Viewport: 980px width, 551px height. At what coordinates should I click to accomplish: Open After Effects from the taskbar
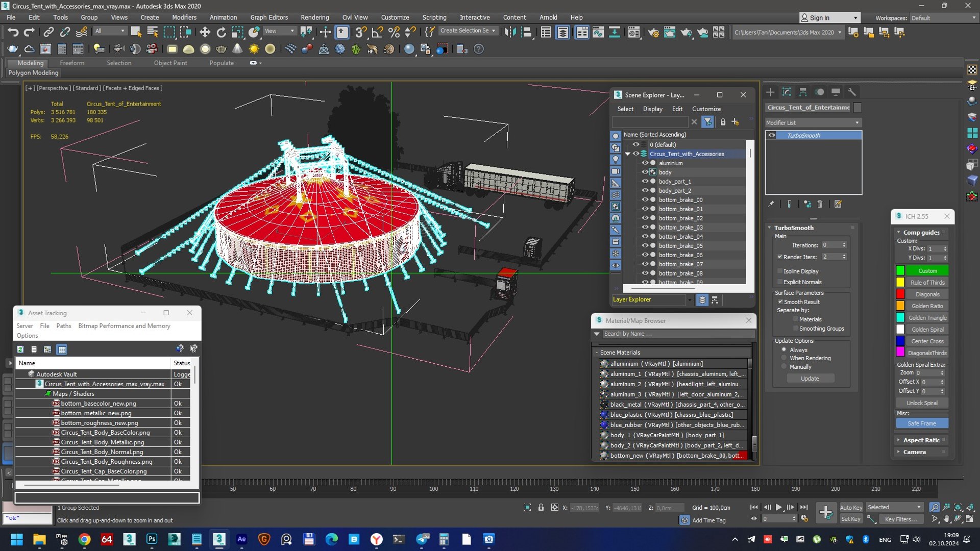(241, 539)
